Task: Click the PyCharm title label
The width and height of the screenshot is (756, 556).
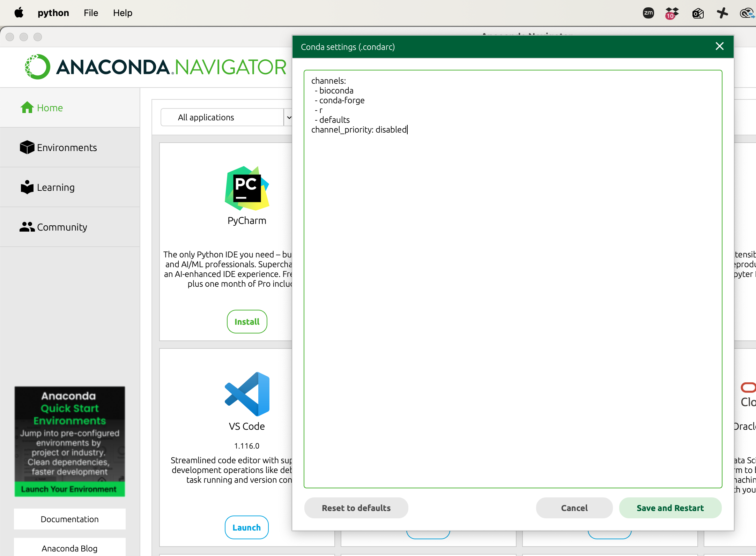Action: coord(247,221)
